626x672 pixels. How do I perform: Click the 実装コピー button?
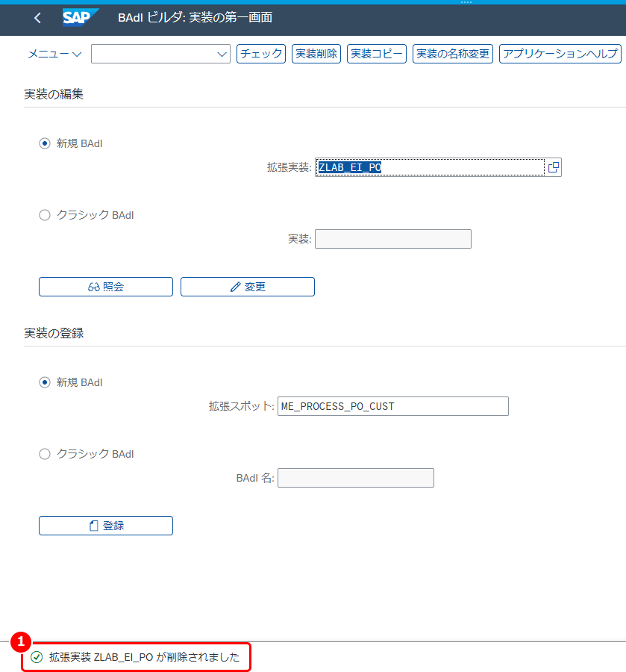(x=377, y=54)
